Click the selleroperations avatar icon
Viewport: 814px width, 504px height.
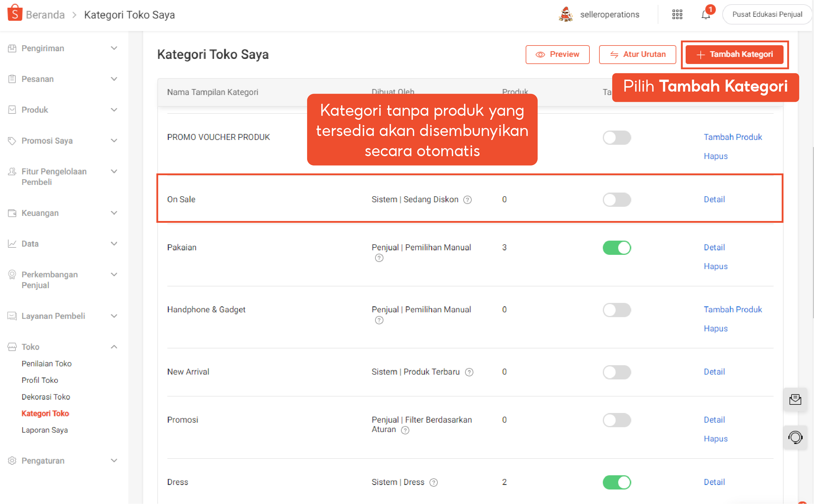point(566,14)
